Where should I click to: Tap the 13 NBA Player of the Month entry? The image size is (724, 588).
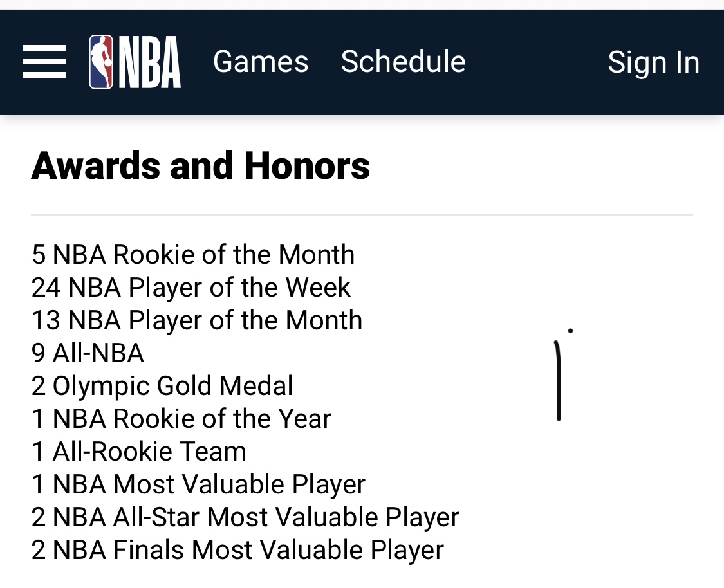[x=197, y=320]
